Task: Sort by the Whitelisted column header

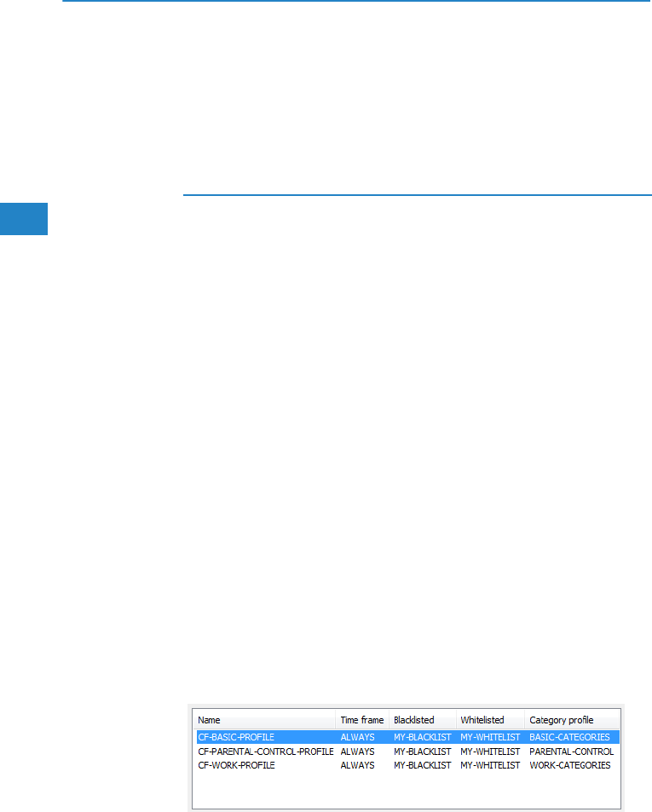Action: tap(490, 720)
